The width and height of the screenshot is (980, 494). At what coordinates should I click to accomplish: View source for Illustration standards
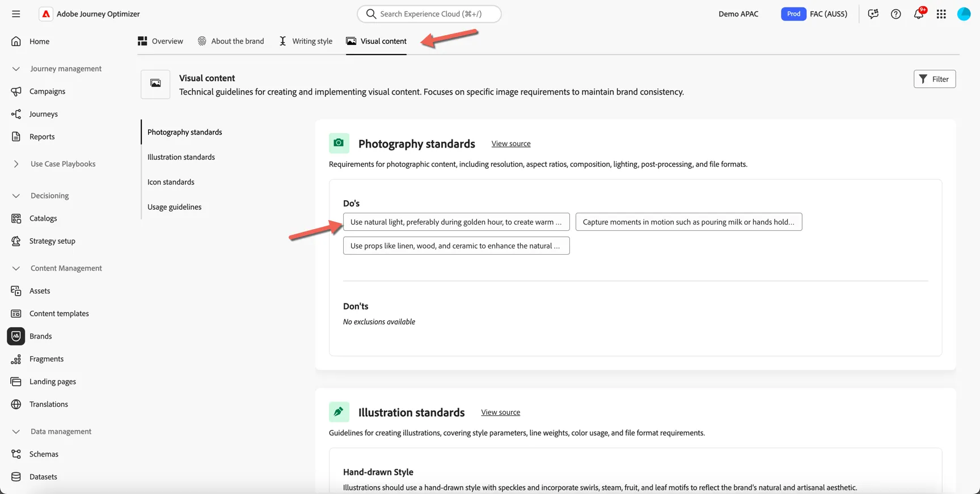[x=501, y=412]
